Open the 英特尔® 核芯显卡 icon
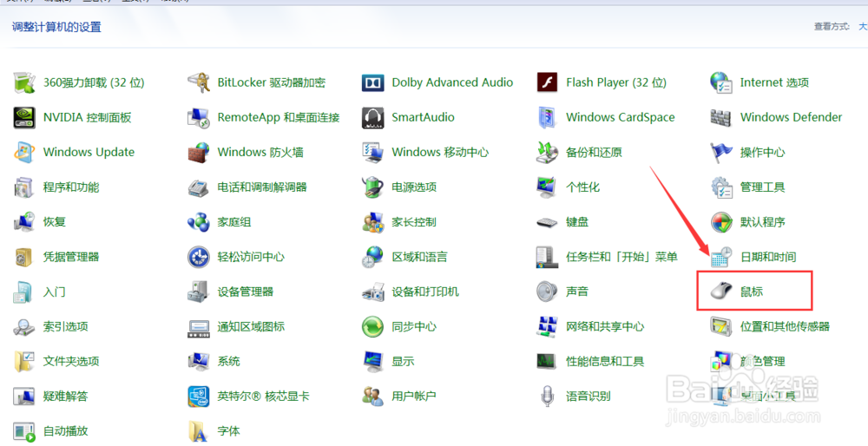This screenshot has height=446, width=868. click(x=199, y=397)
